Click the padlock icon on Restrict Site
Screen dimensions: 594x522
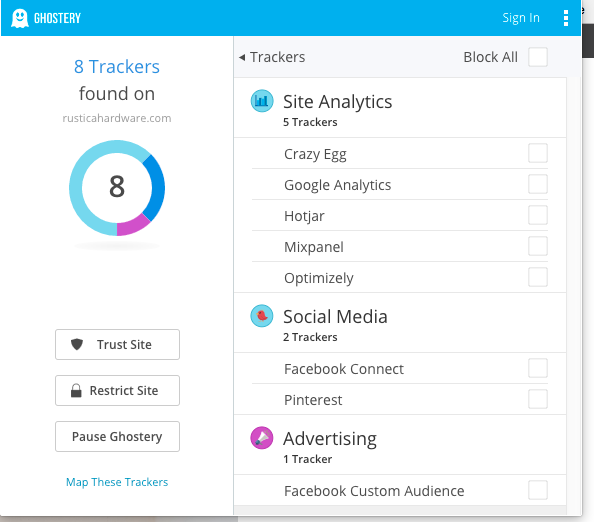click(x=76, y=391)
